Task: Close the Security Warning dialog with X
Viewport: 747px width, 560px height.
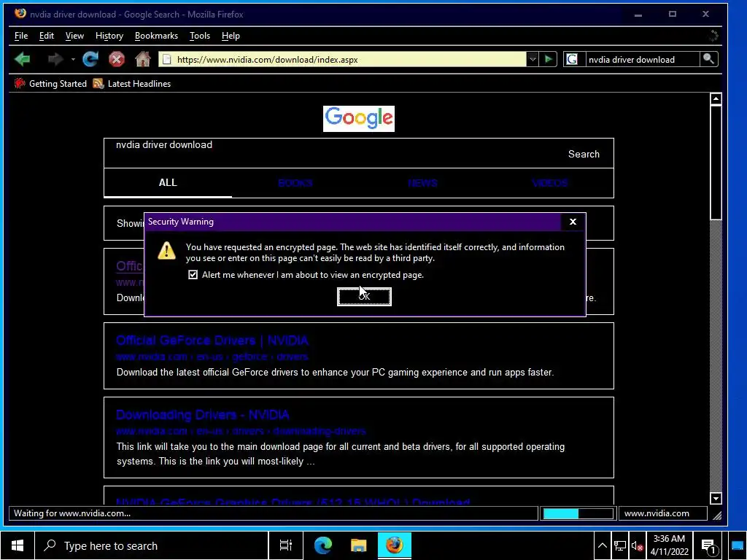Action: click(x=573, y=222)
